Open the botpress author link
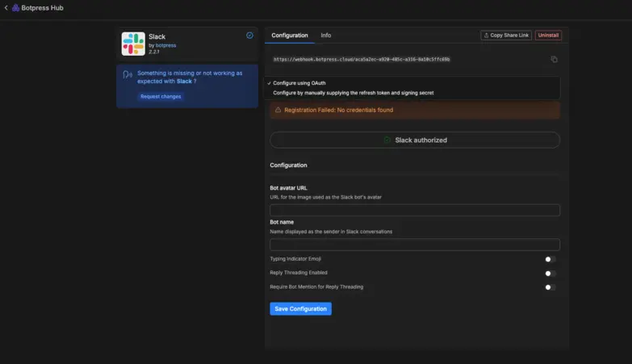This screenshot has width=632, height=364. tap(165, 45)
